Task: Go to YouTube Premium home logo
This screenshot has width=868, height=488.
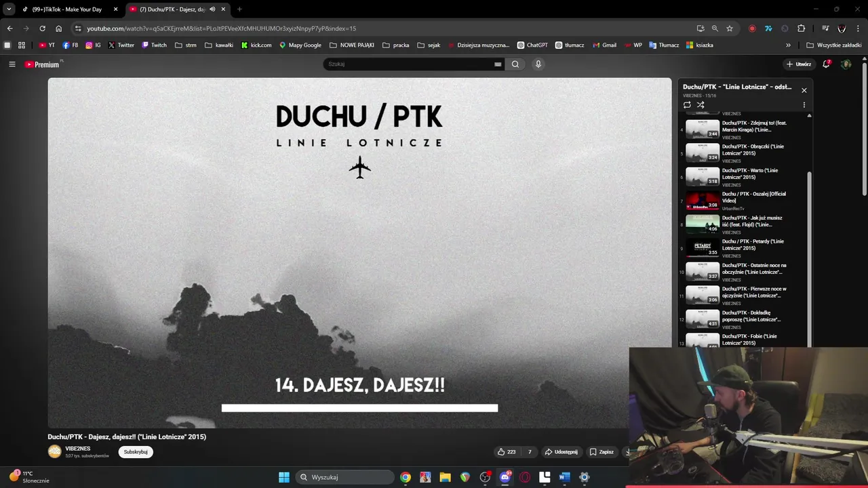Action: [43, 64]
